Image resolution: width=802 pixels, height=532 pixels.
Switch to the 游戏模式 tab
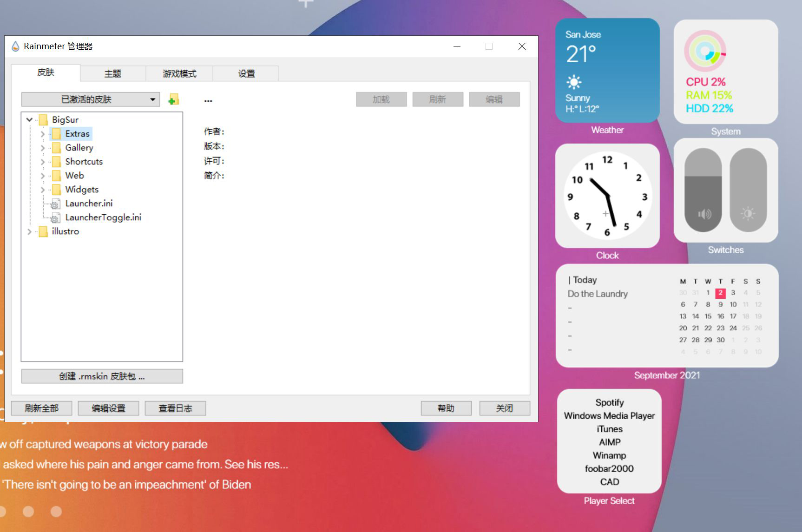click(x=179, y=73)
